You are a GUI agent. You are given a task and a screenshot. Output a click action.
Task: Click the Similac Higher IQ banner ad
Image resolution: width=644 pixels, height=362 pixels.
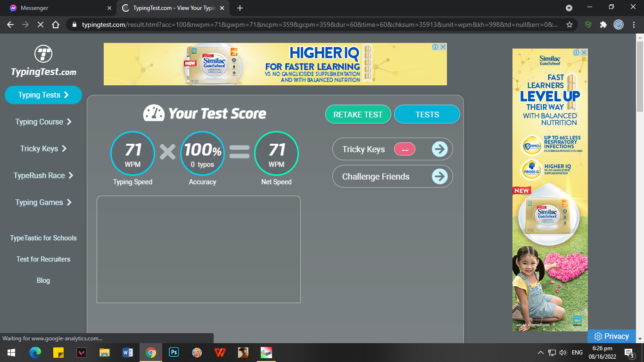click(x=275, y=64)
